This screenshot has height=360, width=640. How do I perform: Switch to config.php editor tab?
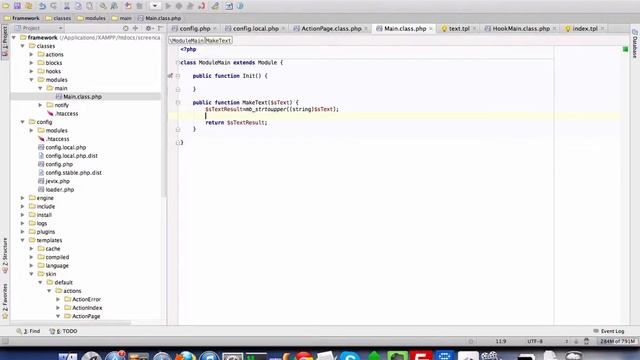195,29
